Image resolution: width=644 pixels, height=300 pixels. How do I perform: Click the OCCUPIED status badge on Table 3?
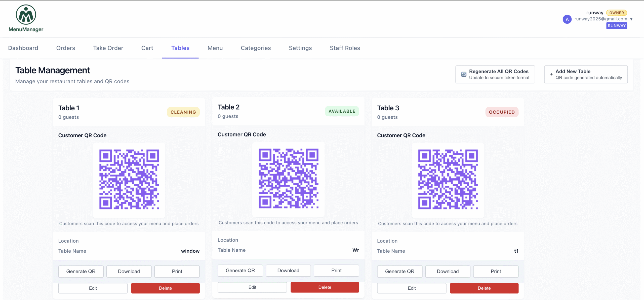(502, 112)
